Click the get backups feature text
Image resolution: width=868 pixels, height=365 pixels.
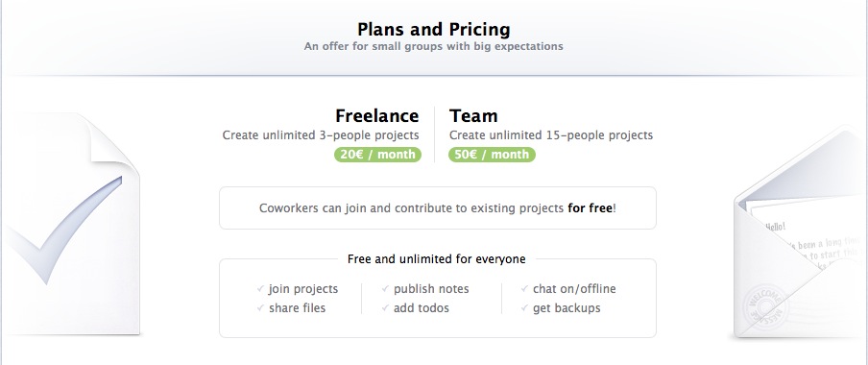pyautogui.click(x=567, y=308)
